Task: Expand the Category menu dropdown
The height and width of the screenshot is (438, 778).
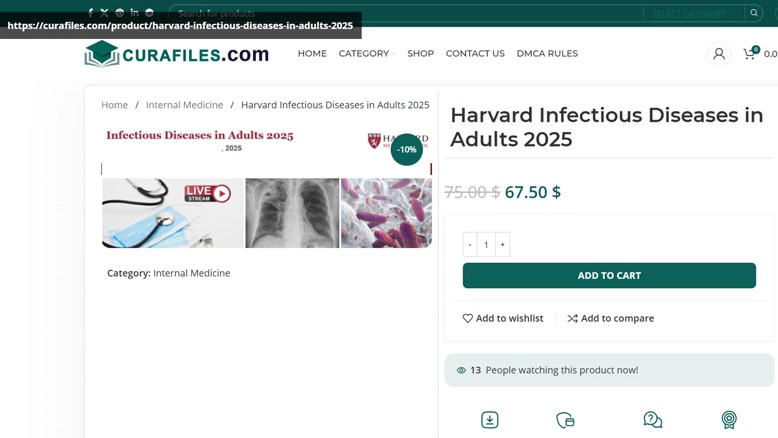Action: pyautogui.click(x=367, y=54)
